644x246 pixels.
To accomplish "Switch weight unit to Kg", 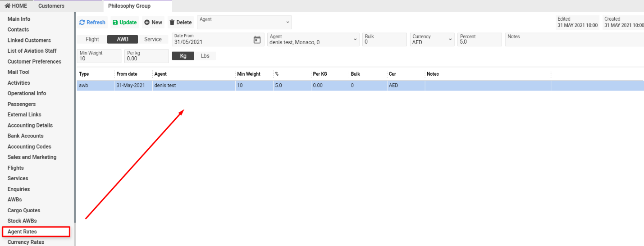I will coord(183,56).
